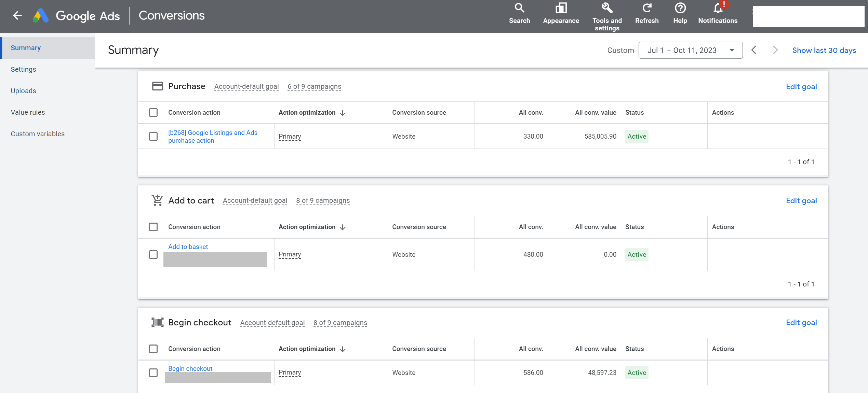Check the Google Listings purchase action checkbox

pos(153,137)
